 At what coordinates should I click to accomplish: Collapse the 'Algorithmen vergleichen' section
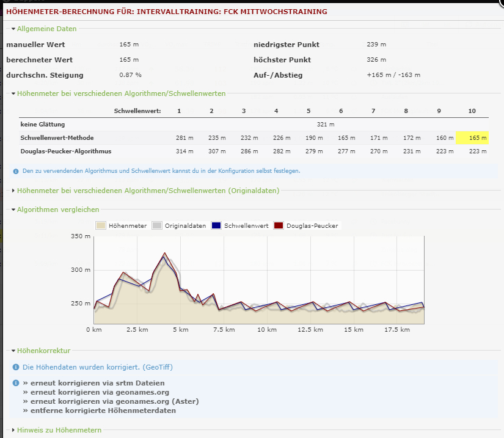57,210
